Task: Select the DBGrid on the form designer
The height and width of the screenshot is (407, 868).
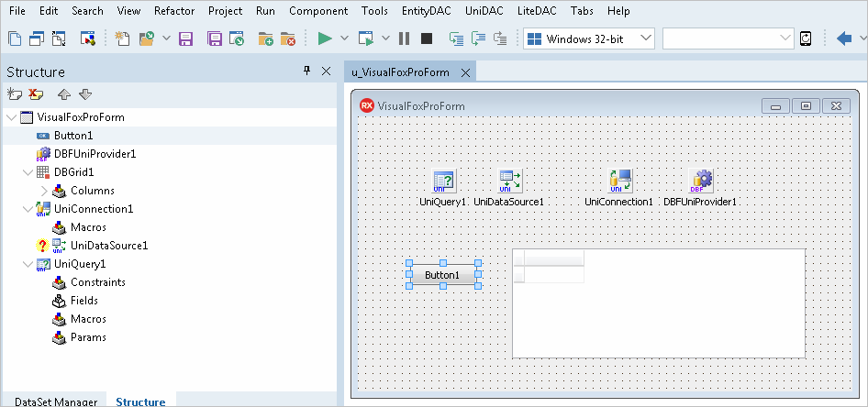Action: 659,303
